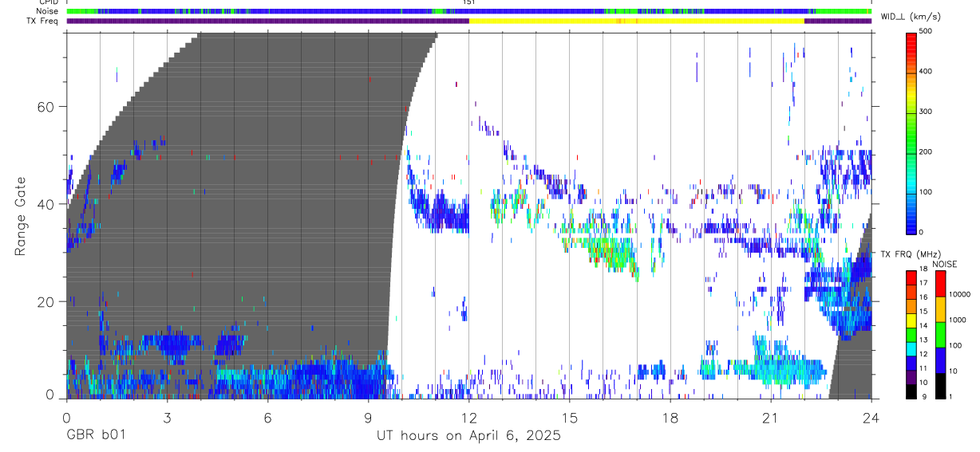The width and height of the screenshot is (980, 452).
Task: Click the CPID value '151'
Action: [x=469, y=3]
